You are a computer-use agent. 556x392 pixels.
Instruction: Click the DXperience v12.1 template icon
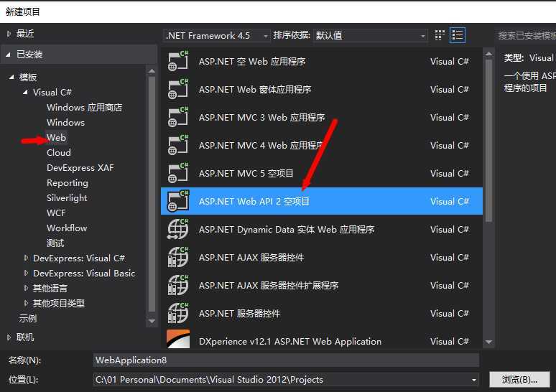(178, 339)
